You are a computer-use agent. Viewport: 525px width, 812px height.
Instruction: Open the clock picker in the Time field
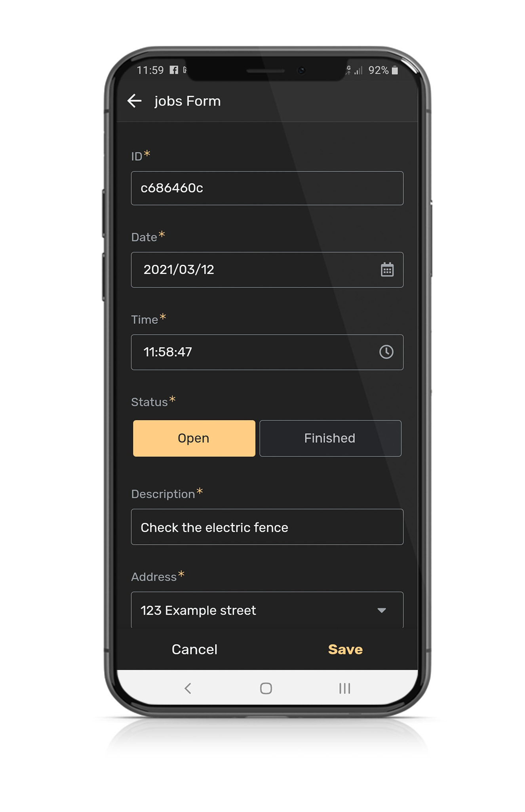(386, 352)
